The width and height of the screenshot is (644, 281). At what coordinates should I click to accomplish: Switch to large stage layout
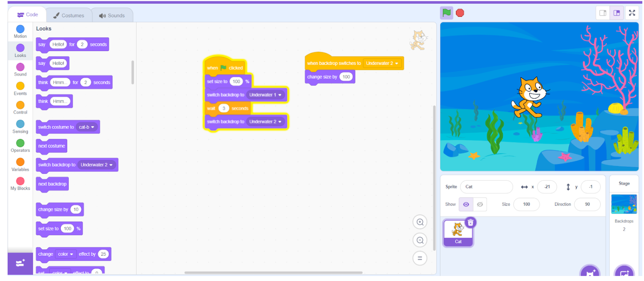(x=617, y=13)
